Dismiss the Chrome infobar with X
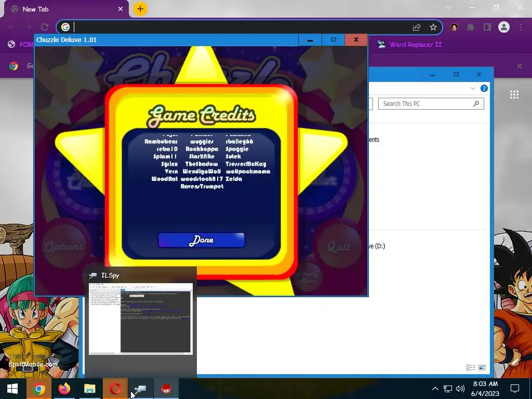The image size is (532, 399). [x=519, y=66]
